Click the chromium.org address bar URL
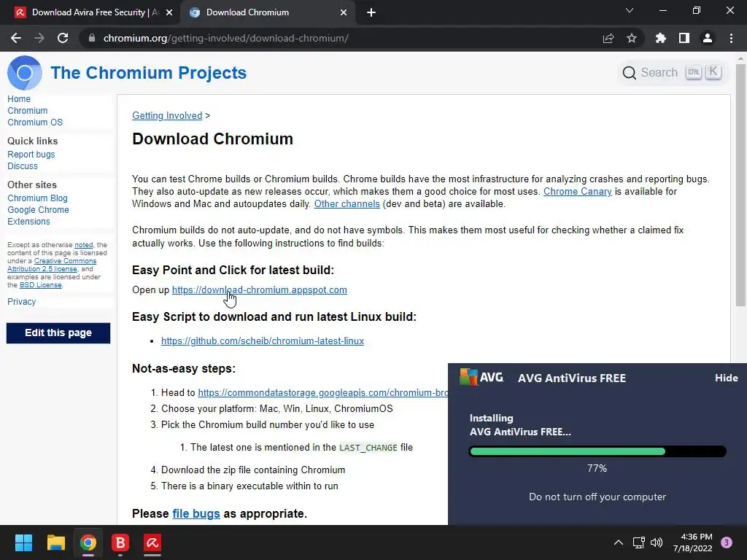This screenshot has width=747, height=560. coord(226,38)
